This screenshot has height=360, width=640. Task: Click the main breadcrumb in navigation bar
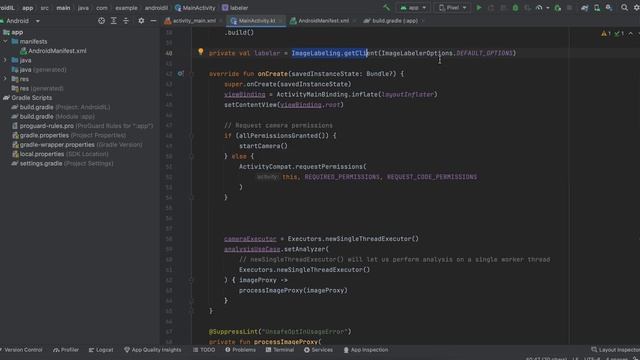pos(63,8)
